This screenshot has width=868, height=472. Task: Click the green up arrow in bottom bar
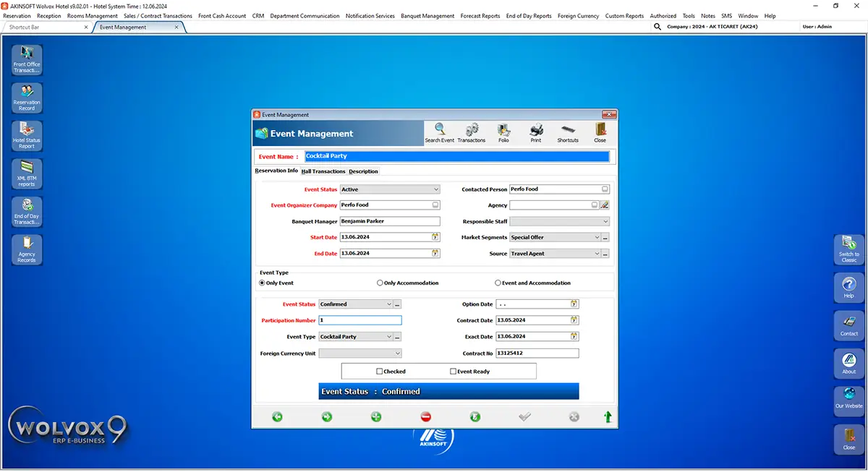tap(608, 416)
